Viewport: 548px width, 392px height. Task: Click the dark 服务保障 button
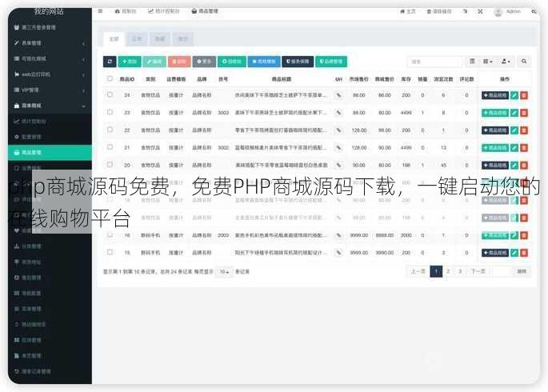tap(298, 62)
